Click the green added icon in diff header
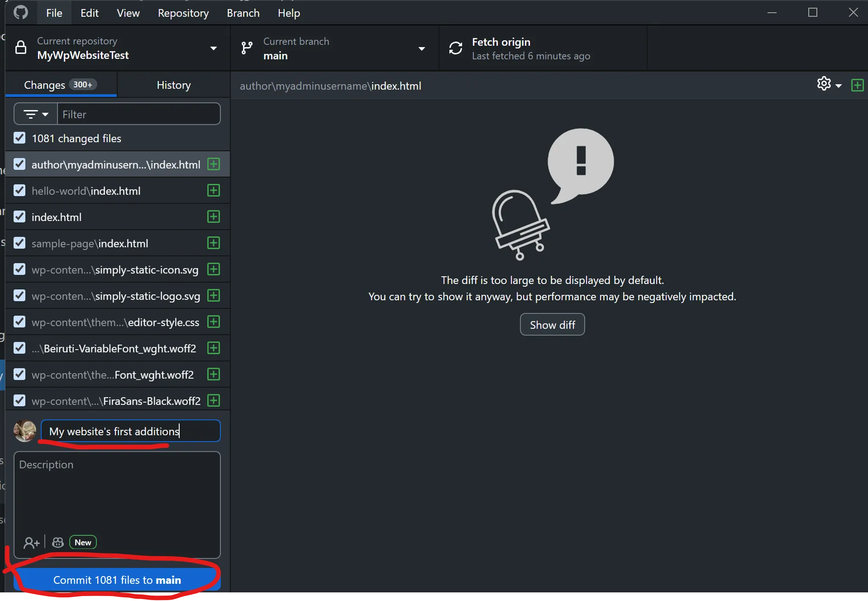This screenshot has width=868, height=601. [x=857, y=85]
